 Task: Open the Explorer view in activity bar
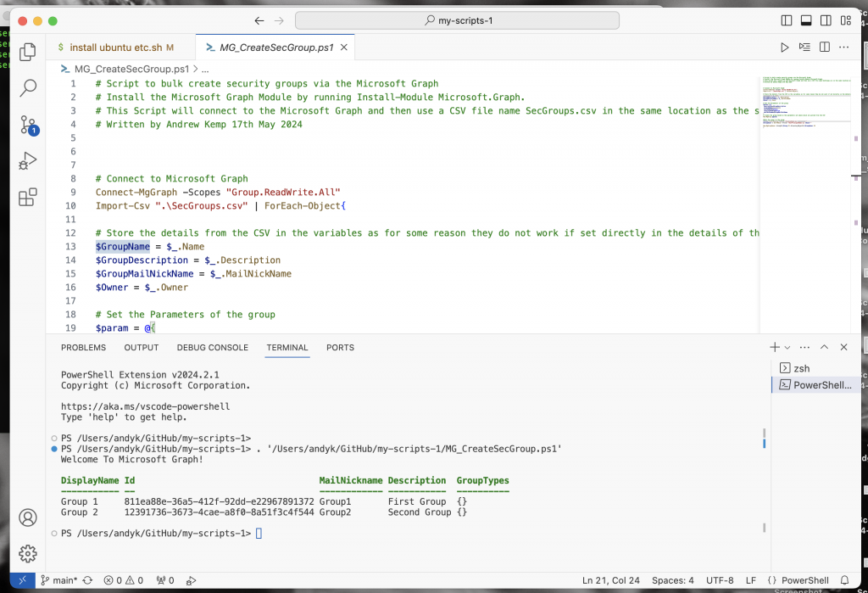coord(28,52)
